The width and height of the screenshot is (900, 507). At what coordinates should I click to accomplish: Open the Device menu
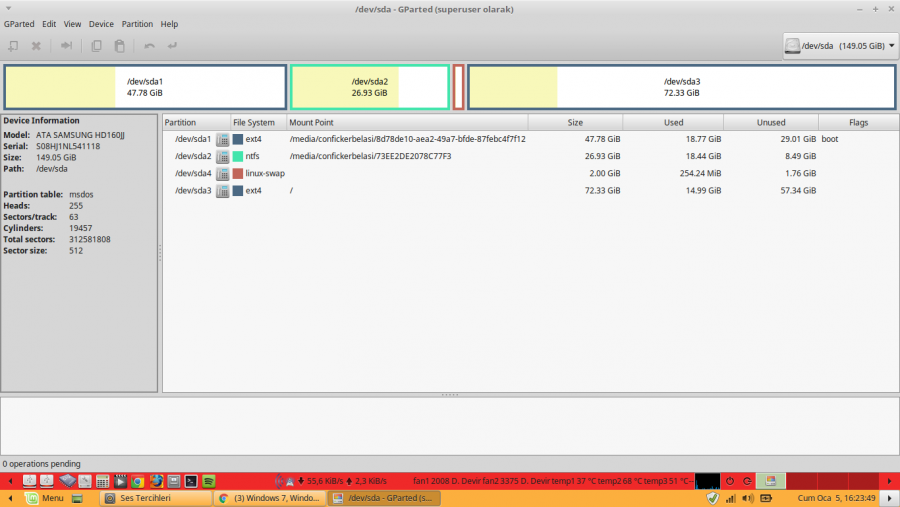pos(101,24)
